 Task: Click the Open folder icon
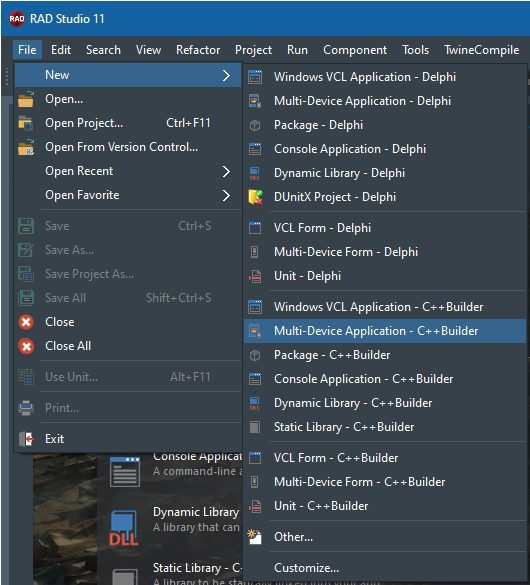coord(26,99)
